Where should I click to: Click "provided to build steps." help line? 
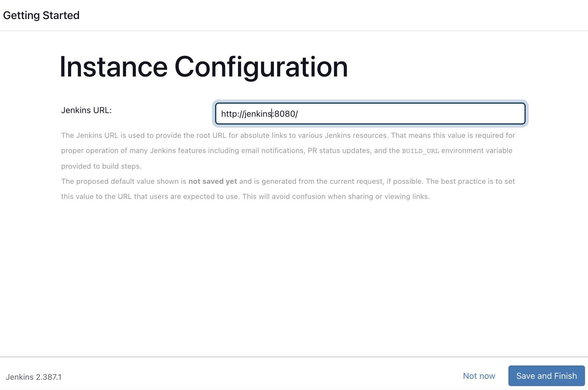[101, 166]
